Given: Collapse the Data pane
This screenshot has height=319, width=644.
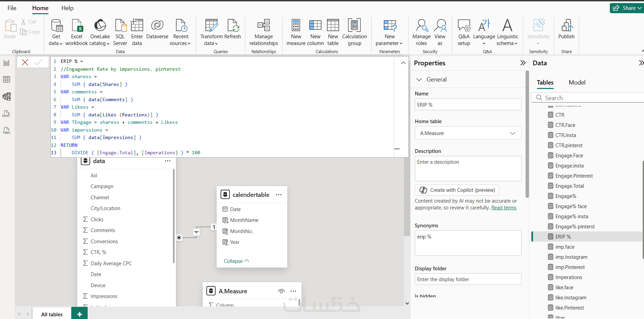Looking at the screenshot, I should point(641,63).
